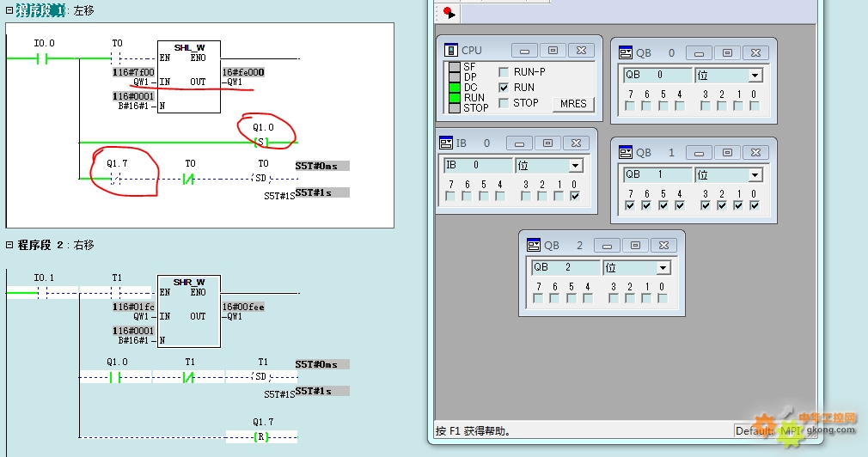Open the format dropdown in QB 0 window
This screenshot has height=457, width=868.
point(755,76)
